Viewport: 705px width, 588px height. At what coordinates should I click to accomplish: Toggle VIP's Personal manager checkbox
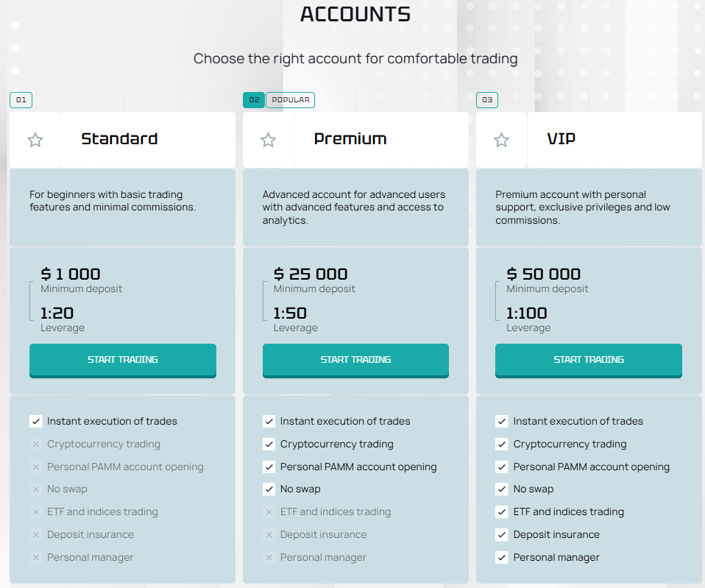click(502, 558)
